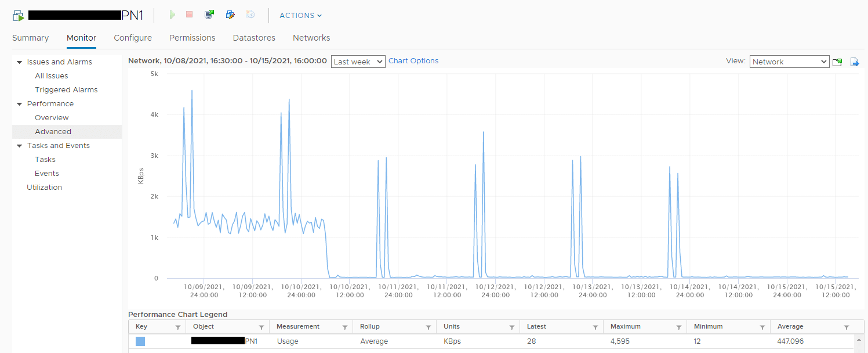This screenshot has width=868, height=353.
Task: Switch to the Datastores tab
Action: 254,38
